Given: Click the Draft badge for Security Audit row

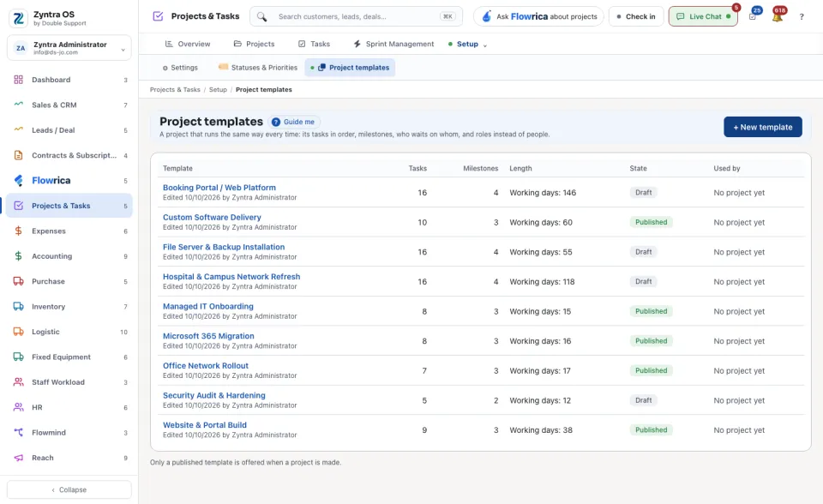Looking at the screenshot, I should click(x=643, y=400).
